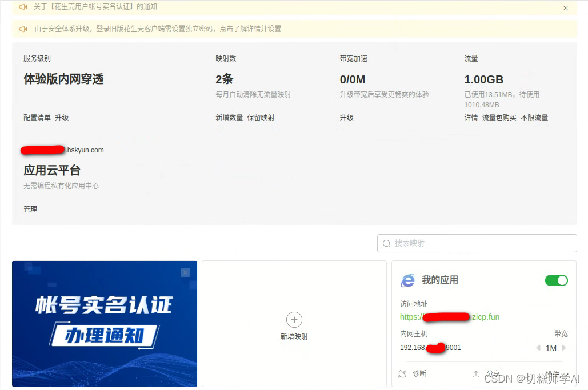Click 流量包购买 link
Screen dimensions: 588x390
click(499, 118)
